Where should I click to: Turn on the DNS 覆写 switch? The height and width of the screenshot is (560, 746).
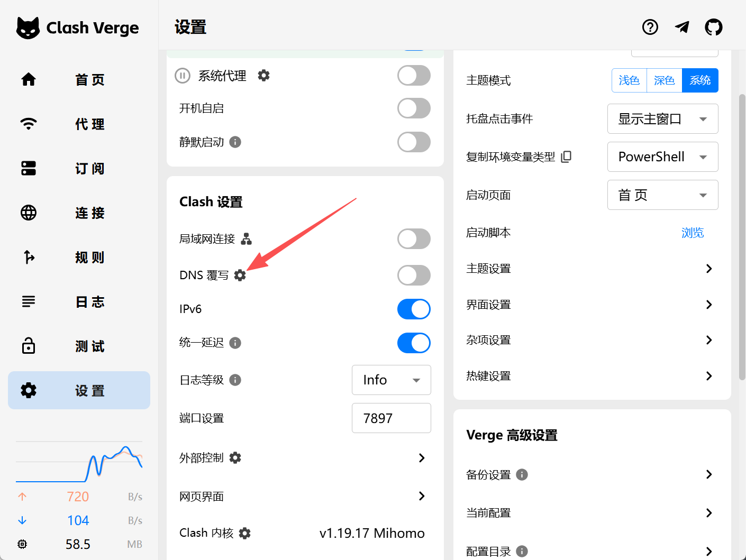(x=414, y=276)
